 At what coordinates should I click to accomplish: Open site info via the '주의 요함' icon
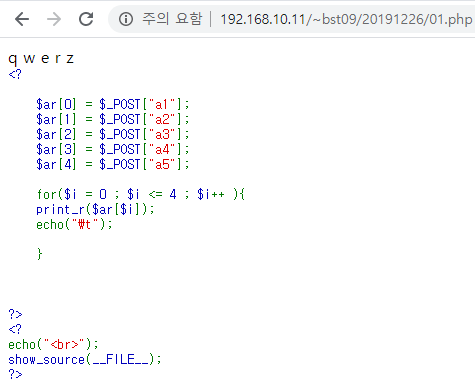coord(126,19)
